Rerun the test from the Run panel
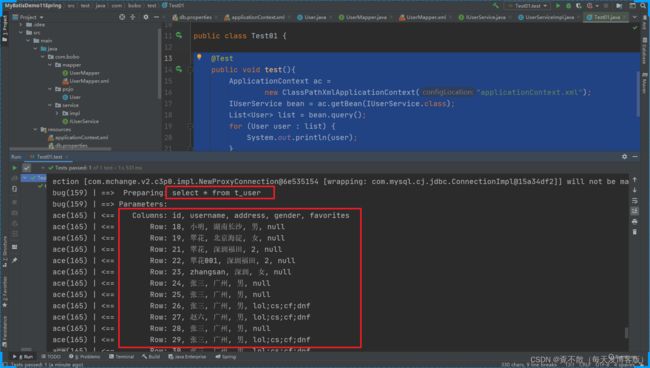 [15, 168]
